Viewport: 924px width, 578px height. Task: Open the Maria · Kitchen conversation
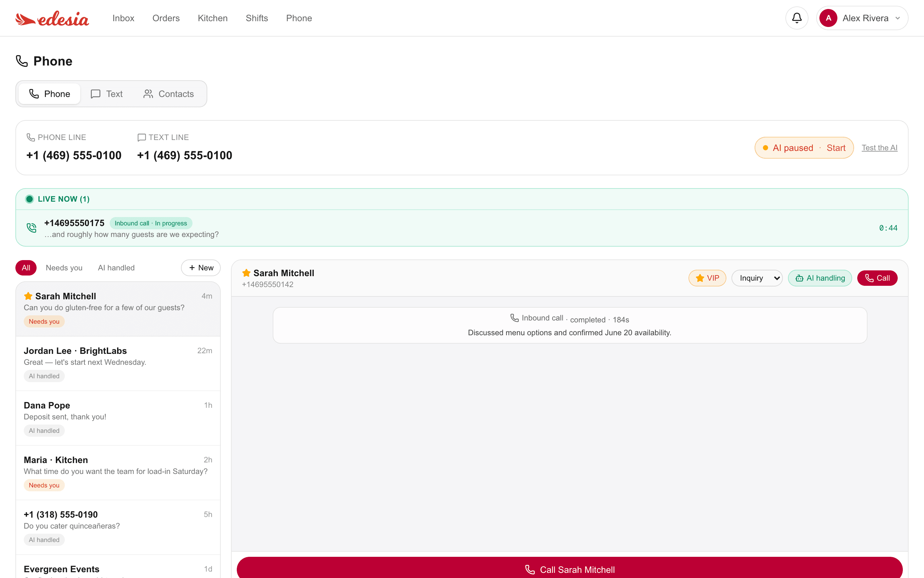tap(118, 473)
